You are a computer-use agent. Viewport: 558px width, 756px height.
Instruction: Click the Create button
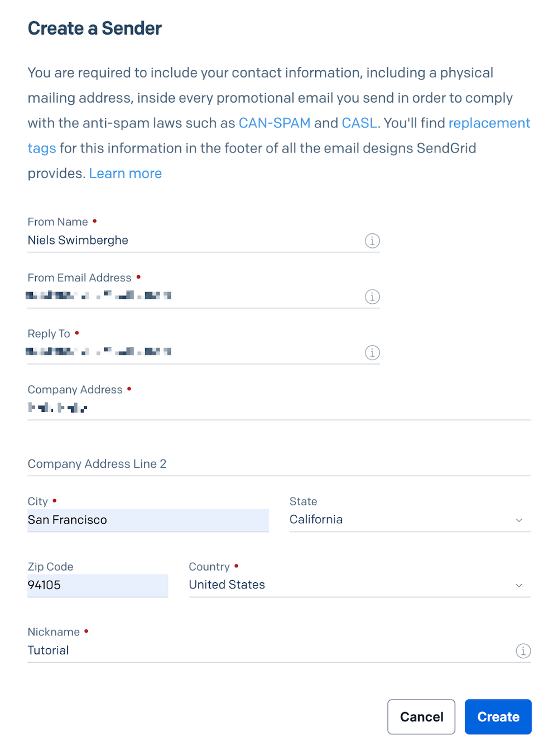498,716
